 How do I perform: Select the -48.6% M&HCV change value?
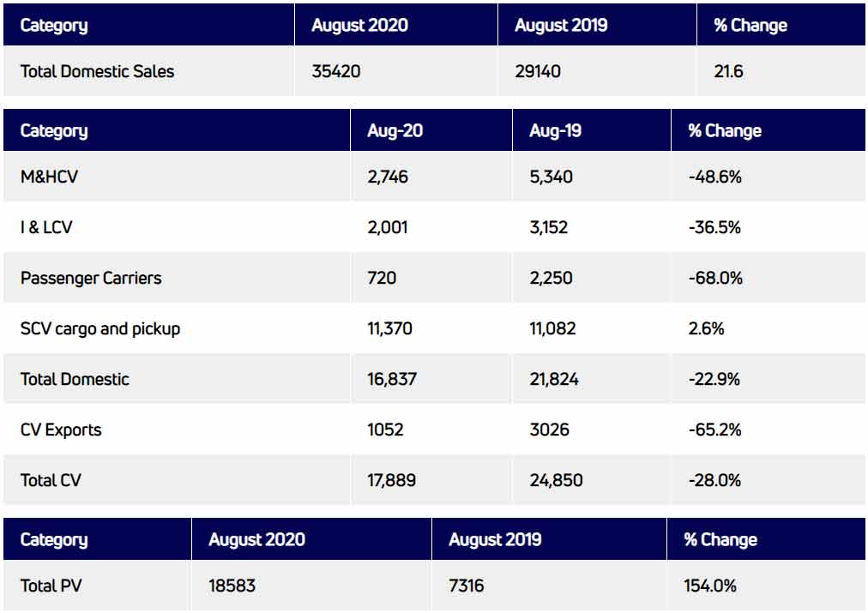(x=714, y=177)
